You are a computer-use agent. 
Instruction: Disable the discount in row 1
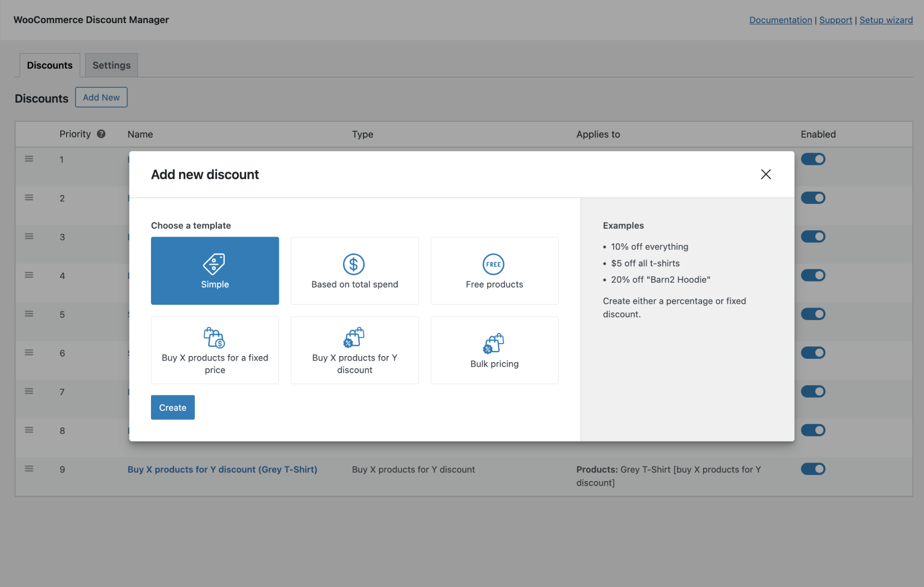pos(813,159)
